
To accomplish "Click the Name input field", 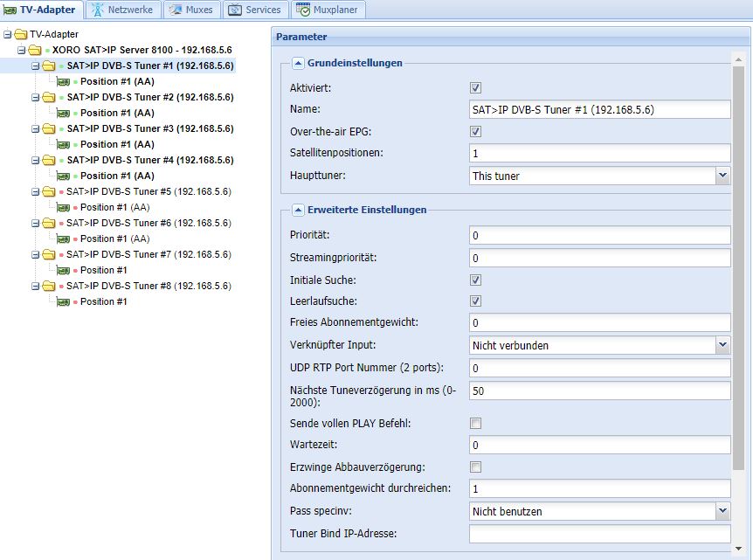I will click(x=600, y=109).
